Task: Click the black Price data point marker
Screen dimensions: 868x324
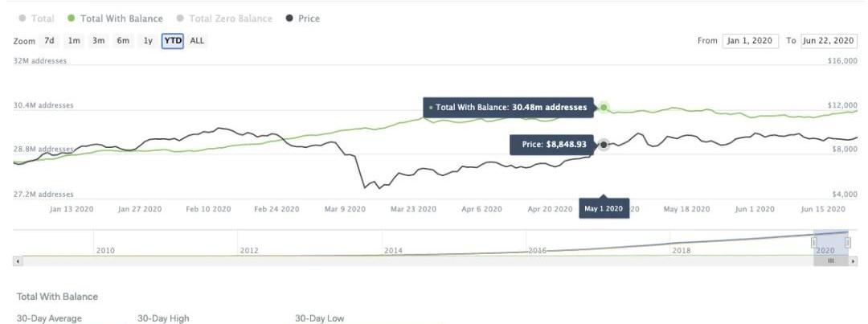Action: [x=604, y=145]
